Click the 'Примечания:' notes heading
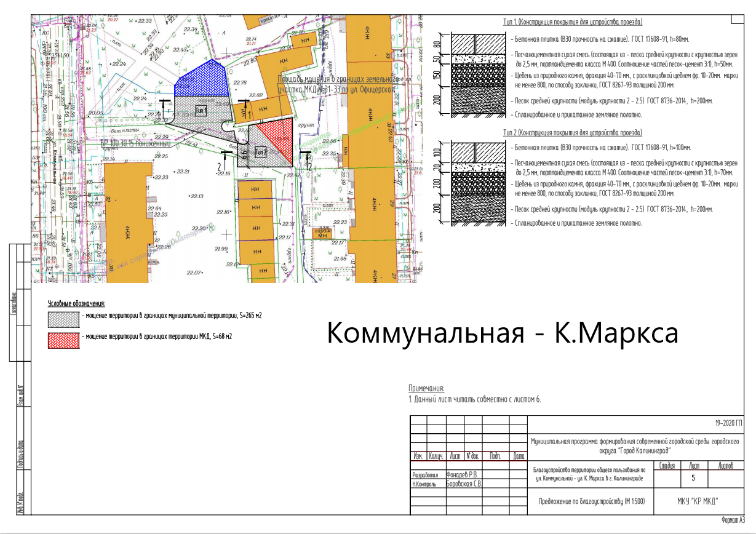The image size is (756, 534). coord(426,388)
